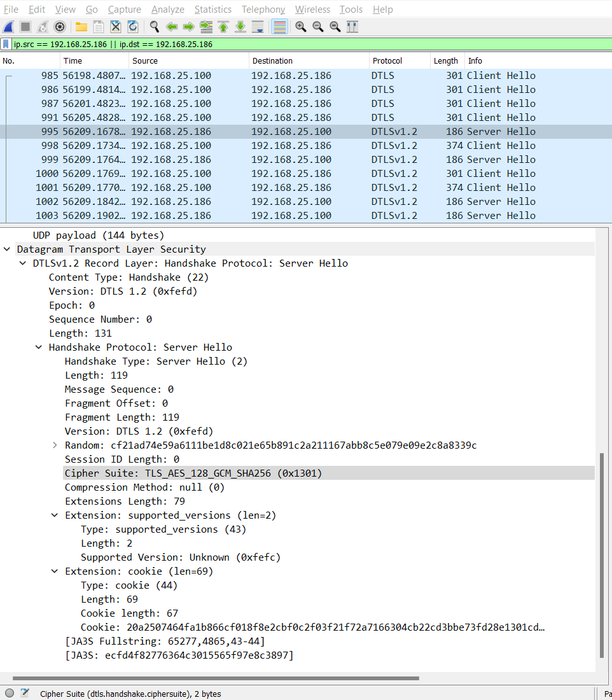The width and height of the screenshot is (612, 700).
Task: Select packet 1003 Server Hello row
Action: click(x=306, y=216)
